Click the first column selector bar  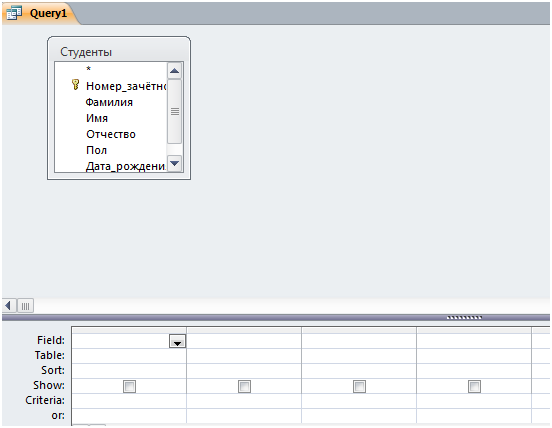click(x=129, y=330)
